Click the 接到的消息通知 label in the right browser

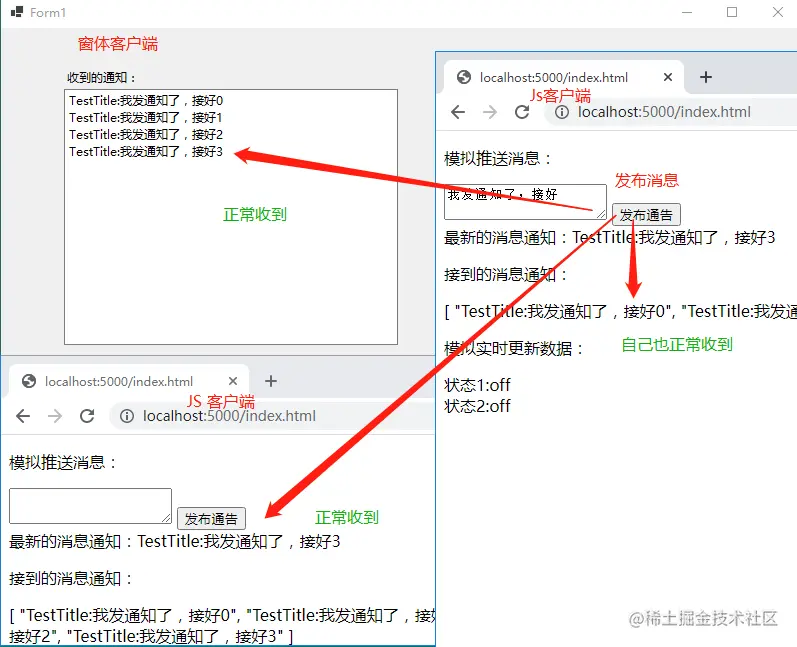[x=506, y=274]
